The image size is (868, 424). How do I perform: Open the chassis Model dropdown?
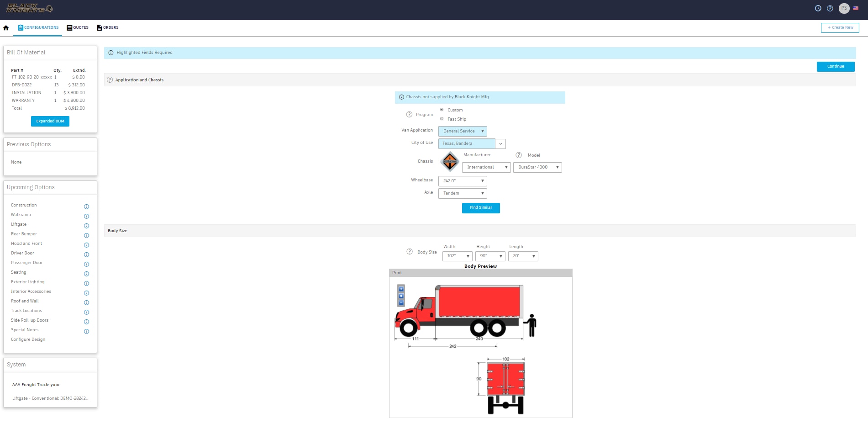[x=537, y=167]
